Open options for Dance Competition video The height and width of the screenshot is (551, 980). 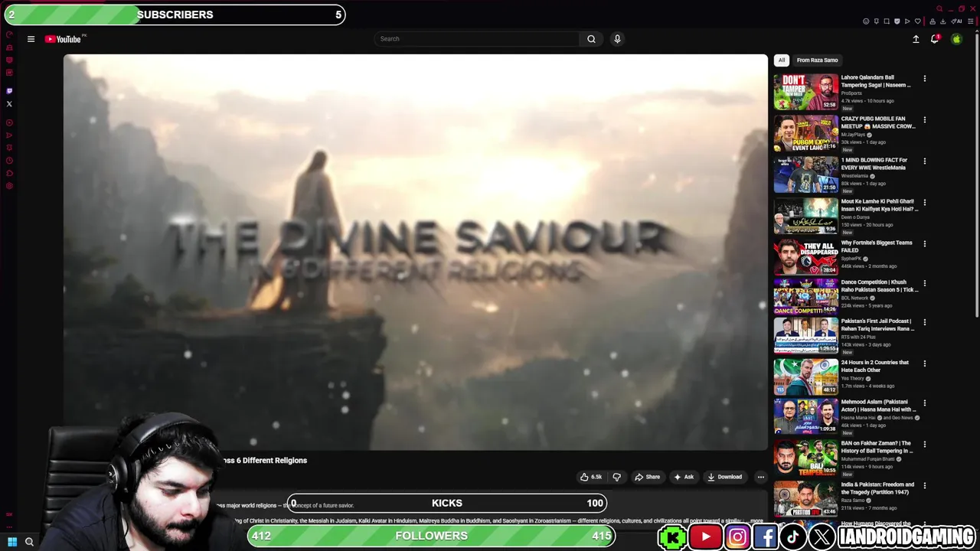click(924, 283)
